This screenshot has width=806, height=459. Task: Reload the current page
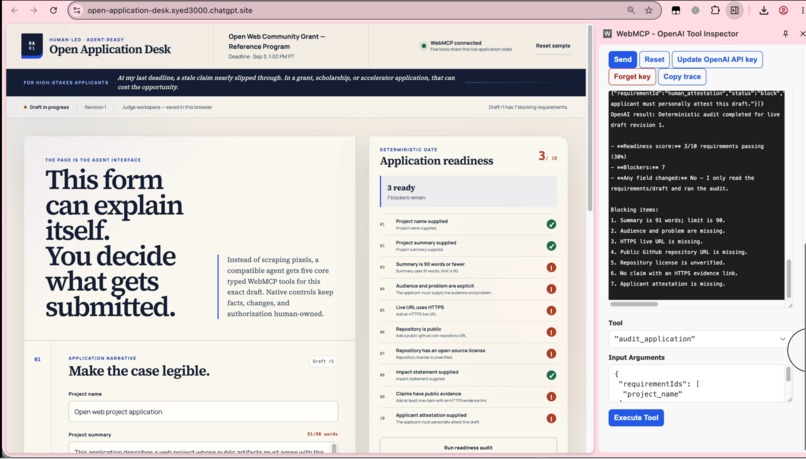click(x=53, y=10)
